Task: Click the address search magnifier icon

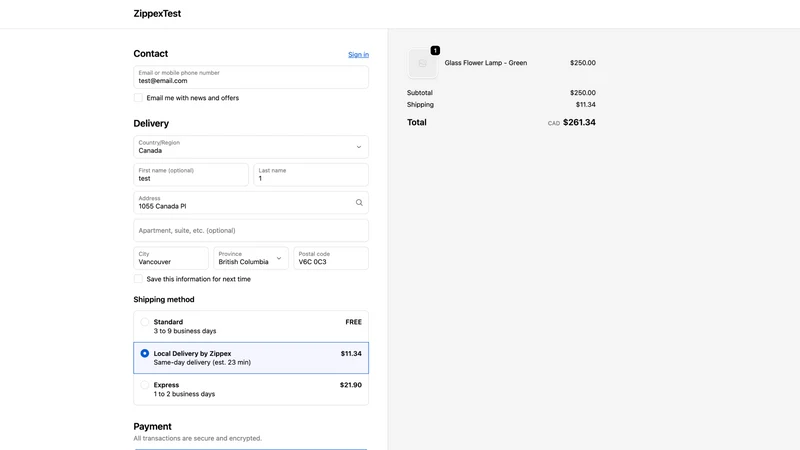Action: pos(359,203)
